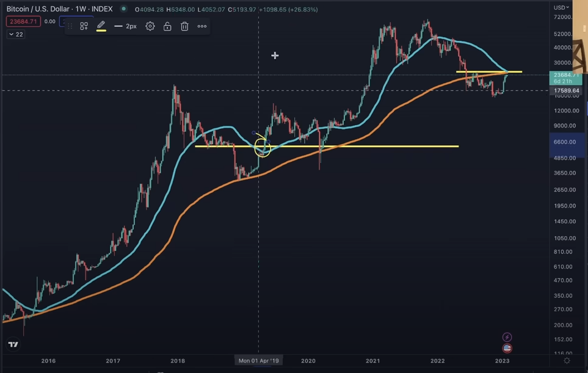Click the 2023 label on the time axis
588x373 pixels.
click(502, 361)
